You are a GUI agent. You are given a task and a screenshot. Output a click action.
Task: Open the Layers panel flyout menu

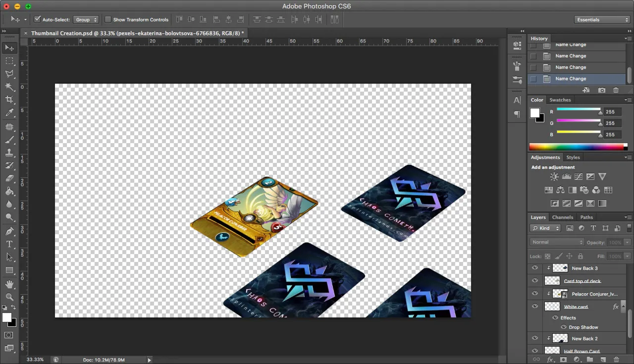pyautogui.click(x=628, y=217)
